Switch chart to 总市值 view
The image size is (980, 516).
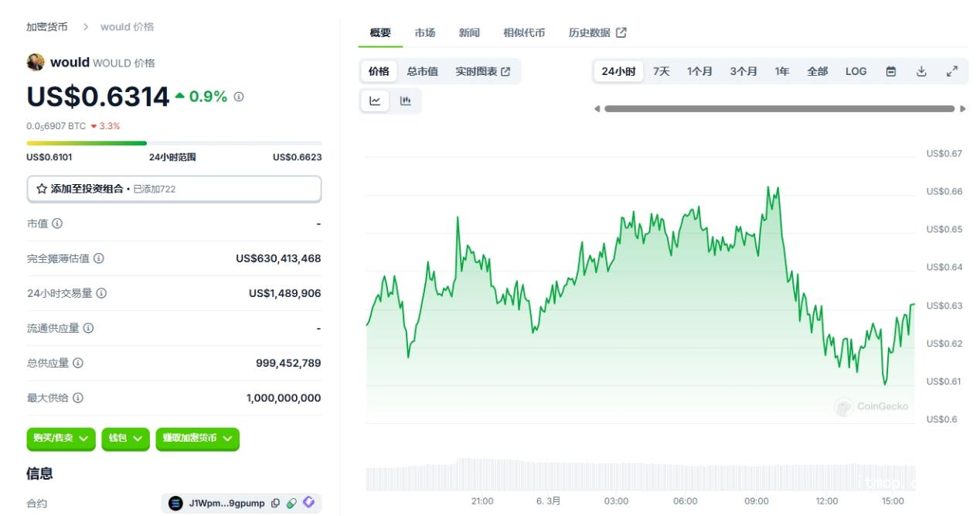pos(423,71)
